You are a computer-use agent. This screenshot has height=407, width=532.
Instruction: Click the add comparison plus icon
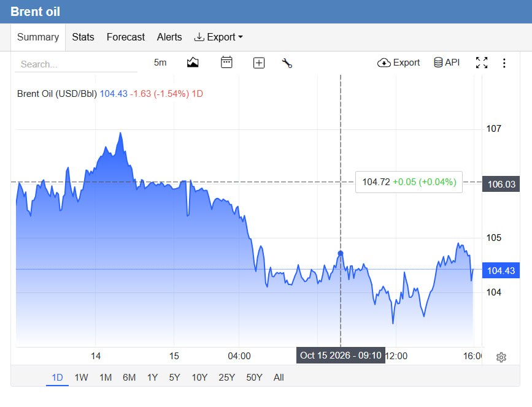(259, 63)
